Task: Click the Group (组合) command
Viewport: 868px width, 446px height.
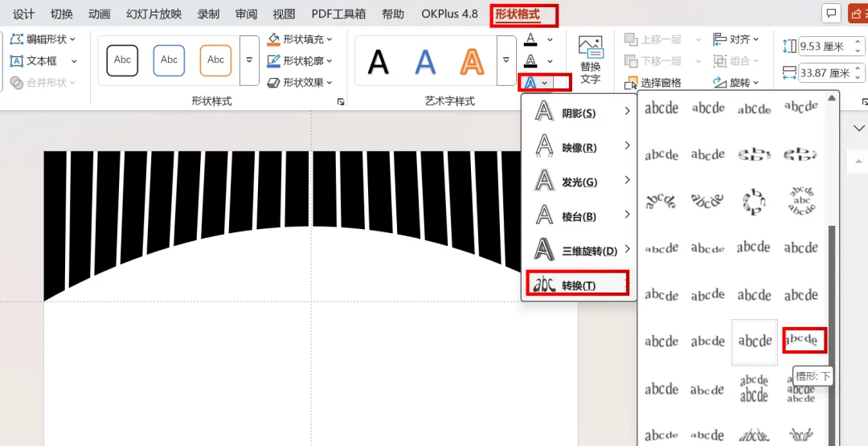Action: (x=735, y=61)
